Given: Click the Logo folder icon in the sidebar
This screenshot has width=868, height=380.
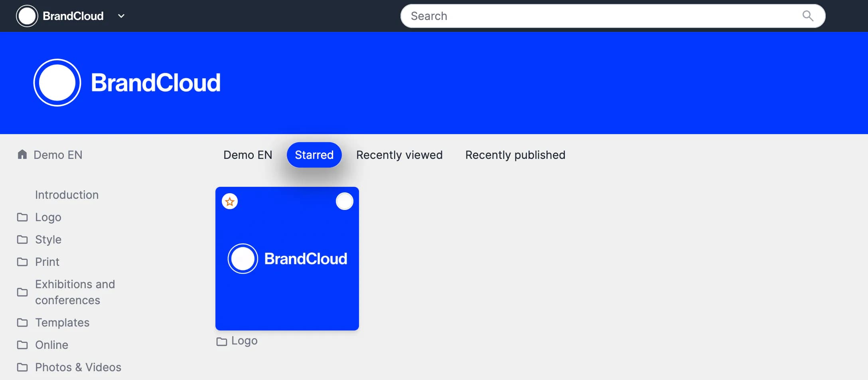Looking at the screenshot, I should pos(22,217).
